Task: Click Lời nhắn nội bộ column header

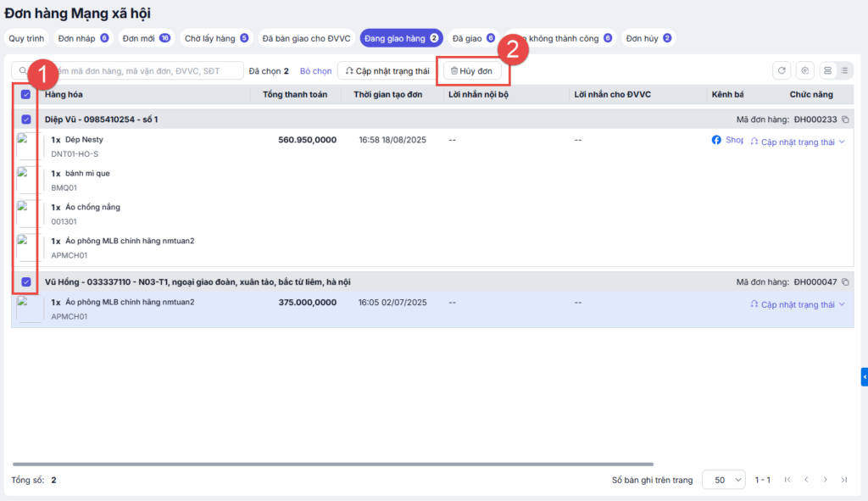Action: click(x=478, y=95)
